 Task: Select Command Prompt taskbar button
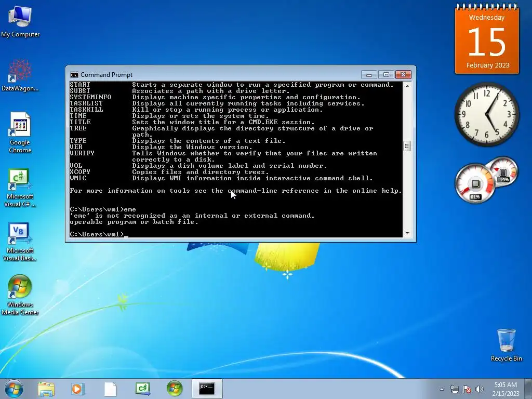207,389
